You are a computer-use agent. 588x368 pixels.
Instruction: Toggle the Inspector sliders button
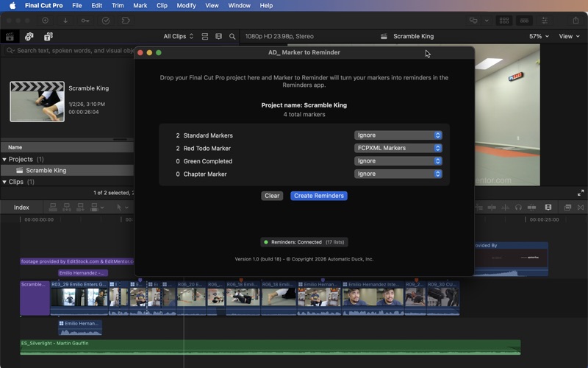545,21
